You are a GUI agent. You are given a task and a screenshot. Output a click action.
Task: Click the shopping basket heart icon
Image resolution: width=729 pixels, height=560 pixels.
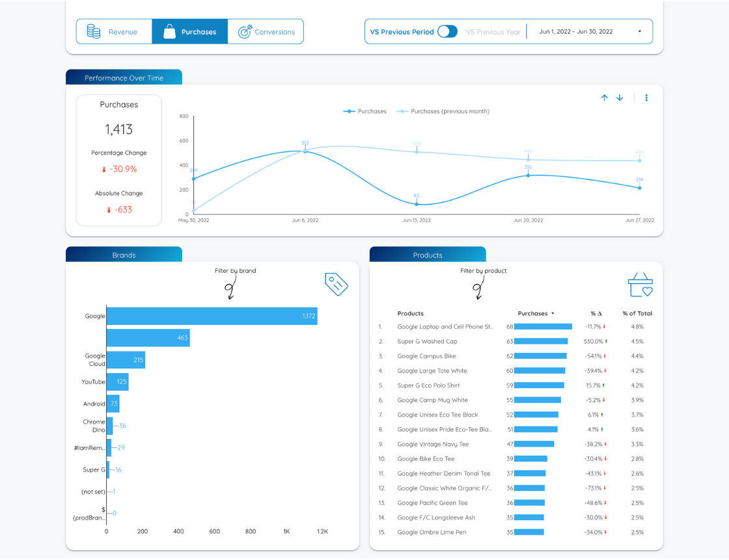click(640, 285)
